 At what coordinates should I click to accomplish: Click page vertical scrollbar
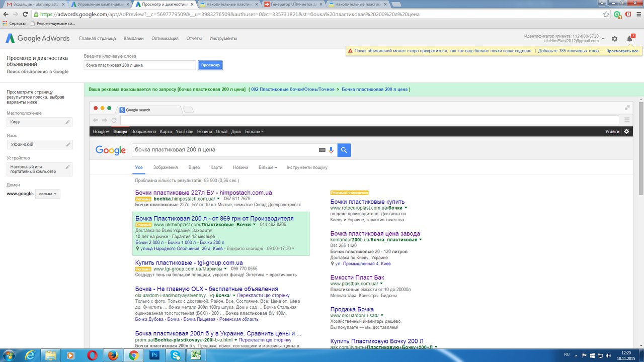(641, 148)
